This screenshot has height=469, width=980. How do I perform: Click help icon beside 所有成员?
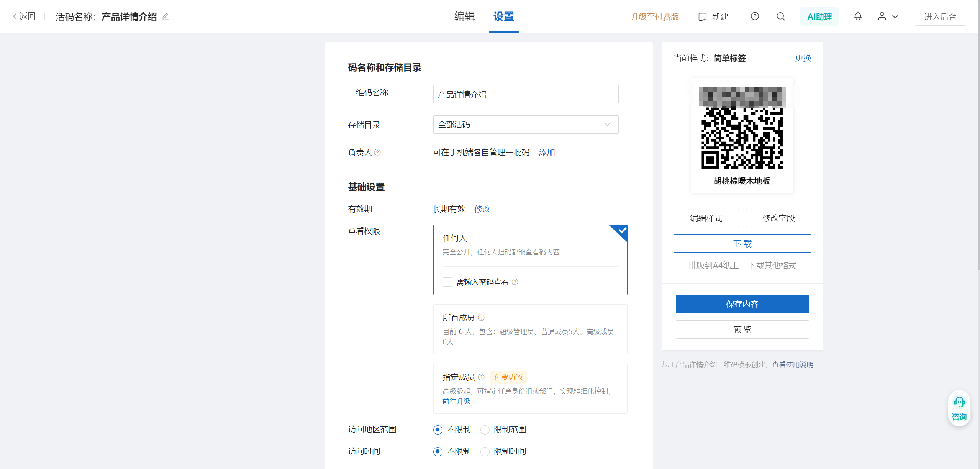coord(481,318)
